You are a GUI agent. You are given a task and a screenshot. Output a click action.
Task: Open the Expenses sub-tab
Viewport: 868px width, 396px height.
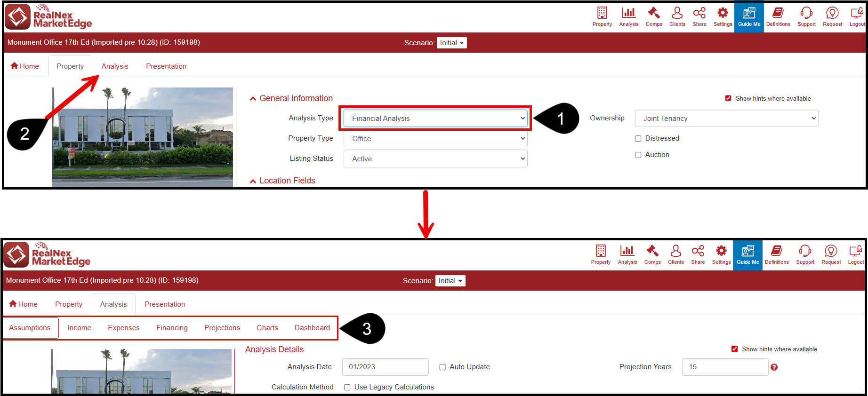[124, 328]
